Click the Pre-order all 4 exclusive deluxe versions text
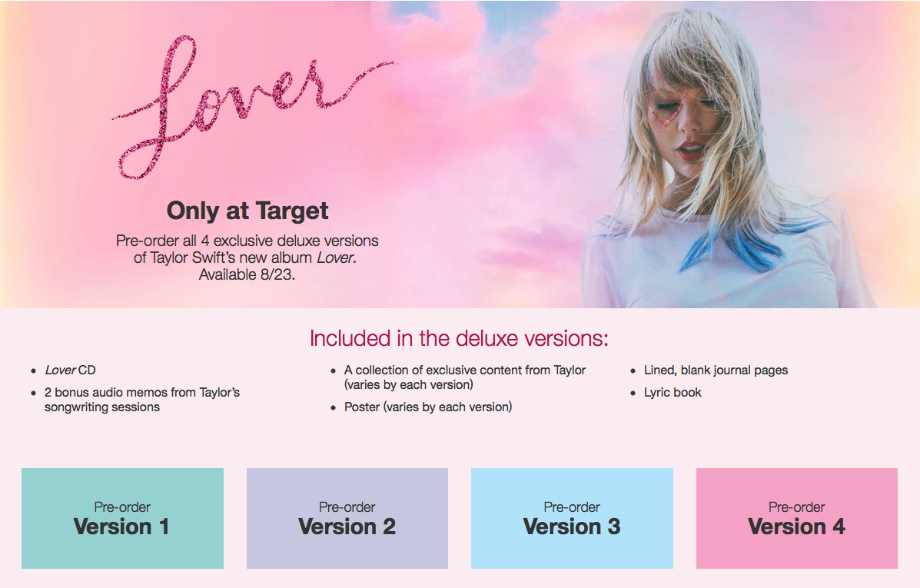The height and width of the screenshot is (588, 920). (x=247, y=241)
